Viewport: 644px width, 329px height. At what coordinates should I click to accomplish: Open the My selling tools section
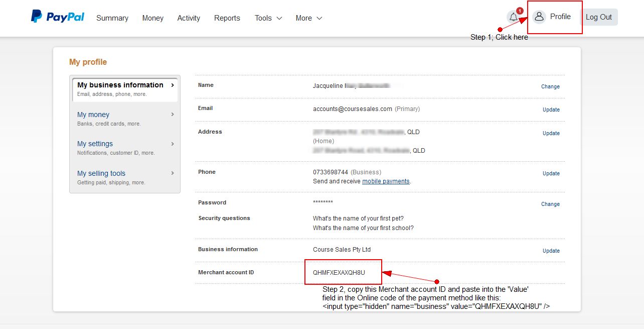coord(125,177)
